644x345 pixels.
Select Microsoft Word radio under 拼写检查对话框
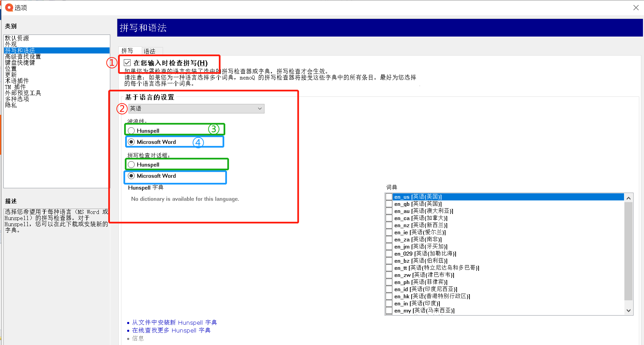pyautogui.click(x=132, y=176)
